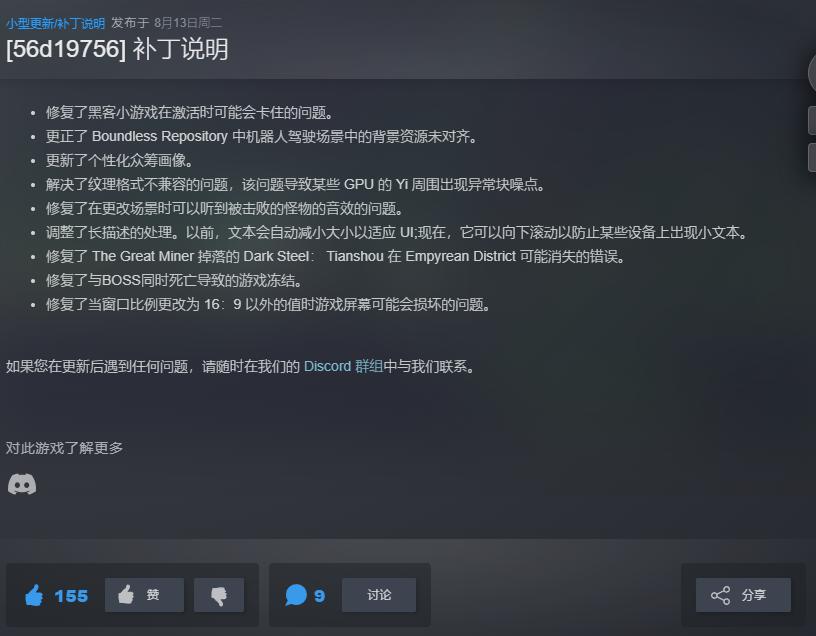
Task: Open the Discord logo icon link
Action: coord(22,484)
